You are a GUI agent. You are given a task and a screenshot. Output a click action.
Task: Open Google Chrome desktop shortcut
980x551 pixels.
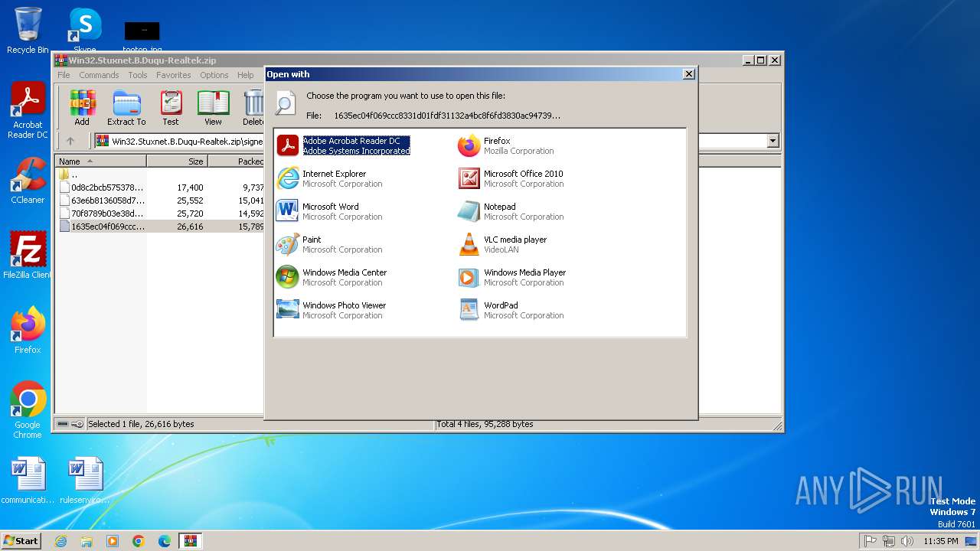click(28, 410)
